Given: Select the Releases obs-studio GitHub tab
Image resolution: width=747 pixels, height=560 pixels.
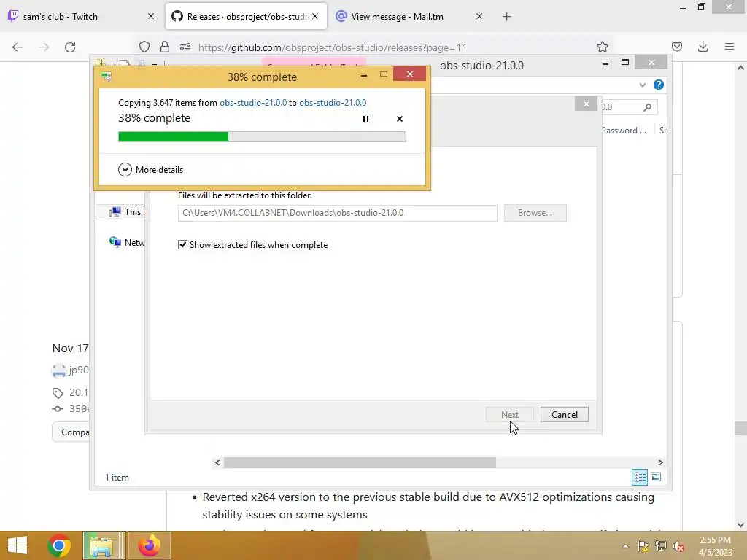Looking at the screenshot, I should pyautogui.click(x=246, y=17).
